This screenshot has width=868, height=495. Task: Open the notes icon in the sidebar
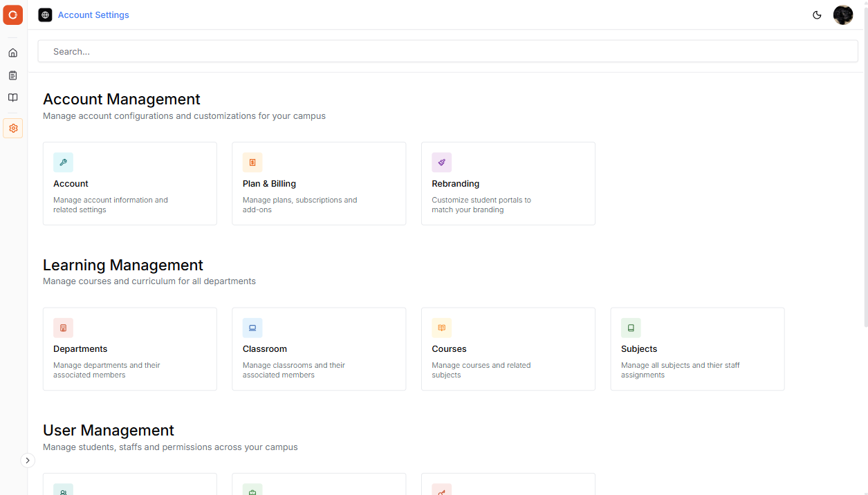point(12,75)
